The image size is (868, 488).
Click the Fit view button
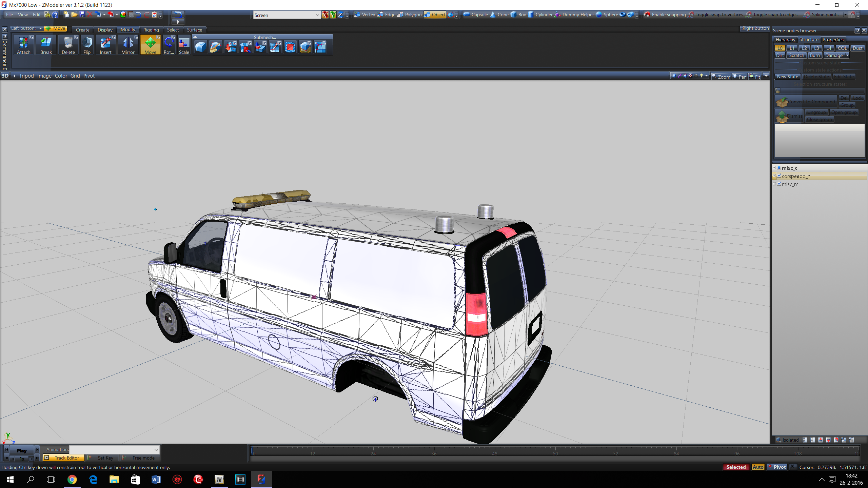pos(755,77)
